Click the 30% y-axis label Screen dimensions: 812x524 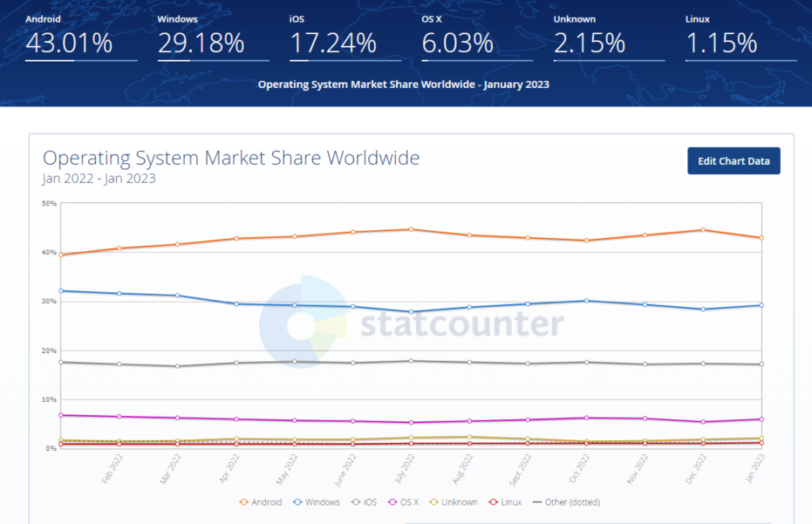pyautogui.click(x=49, y=302)
